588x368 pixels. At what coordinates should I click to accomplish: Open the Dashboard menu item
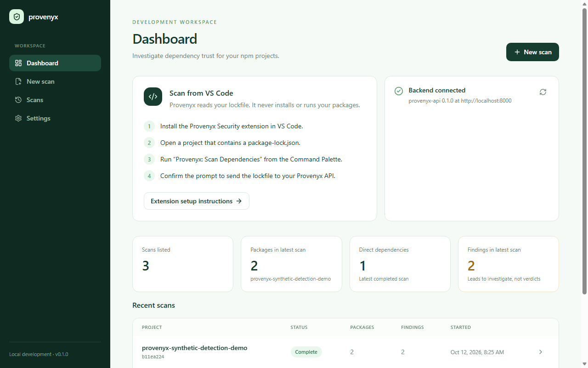(55, 63)
